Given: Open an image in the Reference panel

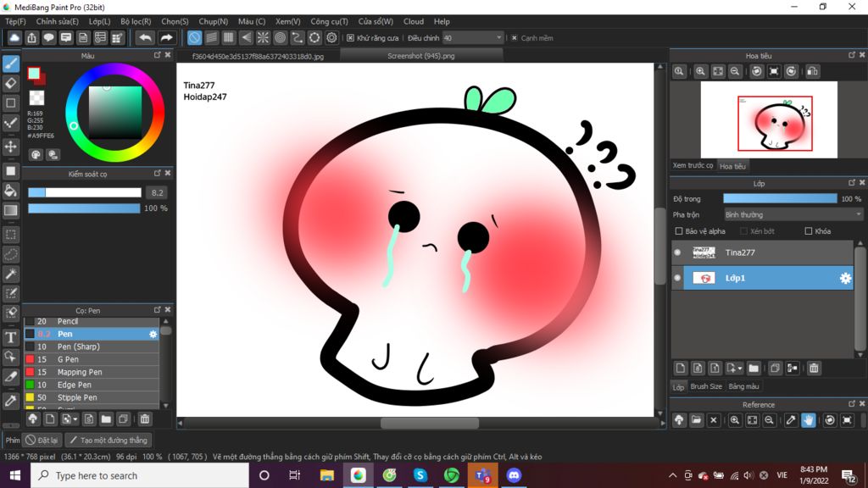Looking at the screenshot, I should click(696, 420).
